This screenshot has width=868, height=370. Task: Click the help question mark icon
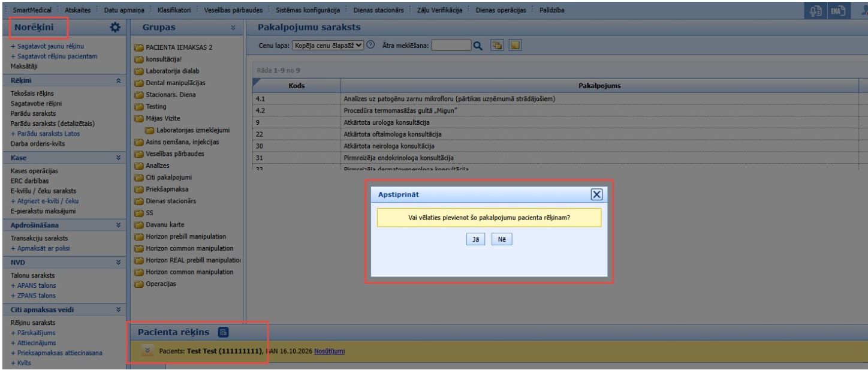[x=370, y=45]
